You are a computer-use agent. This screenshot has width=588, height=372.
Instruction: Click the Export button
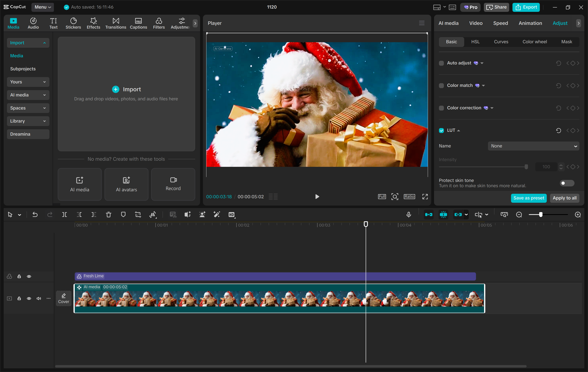coord(526,7)
